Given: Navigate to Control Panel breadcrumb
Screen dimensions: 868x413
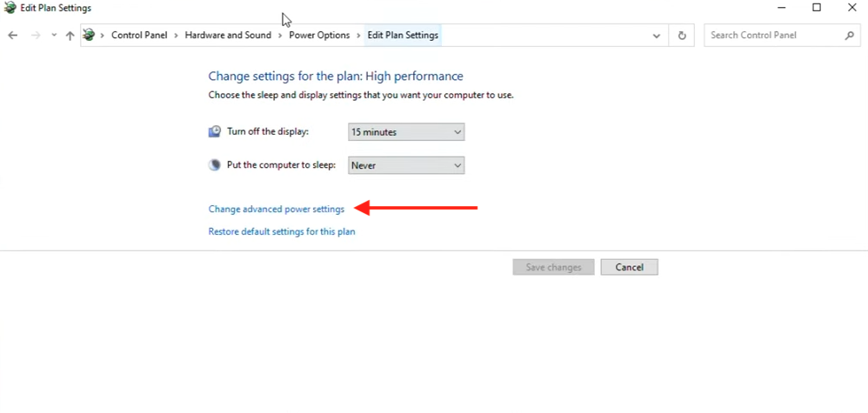Looking at the screenshot, I should 139,36.
